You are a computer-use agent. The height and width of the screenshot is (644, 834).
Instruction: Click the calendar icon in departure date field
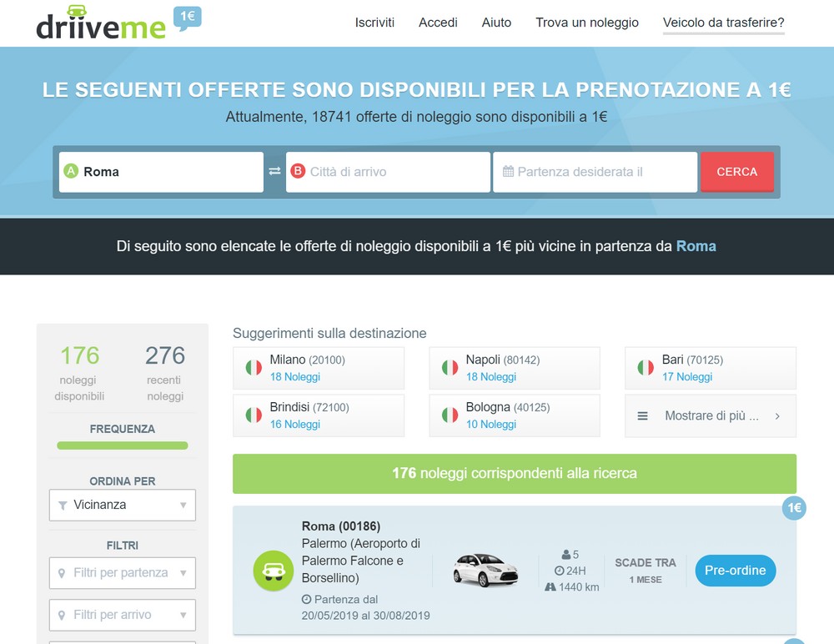(508, 171)
